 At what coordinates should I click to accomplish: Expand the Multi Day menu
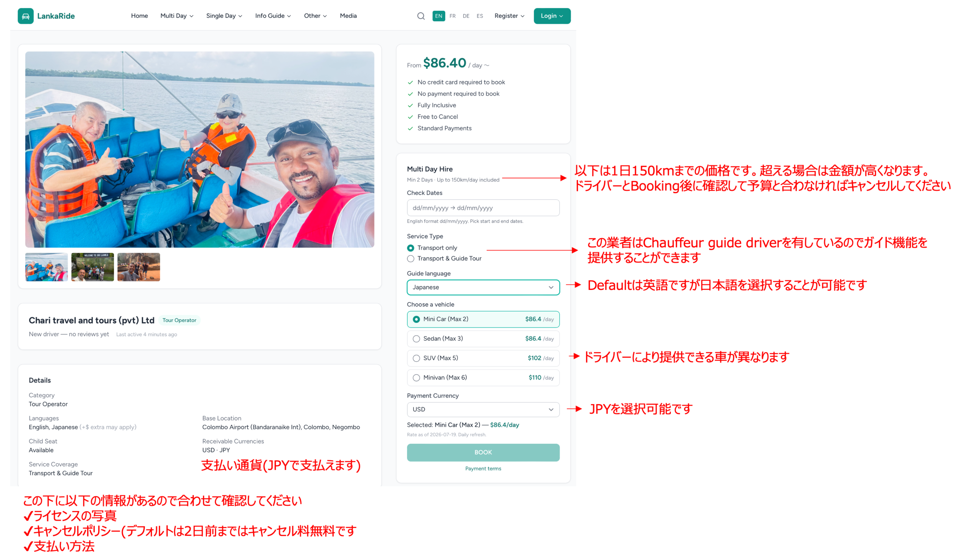pyautogui.click(x=177, y=16)
